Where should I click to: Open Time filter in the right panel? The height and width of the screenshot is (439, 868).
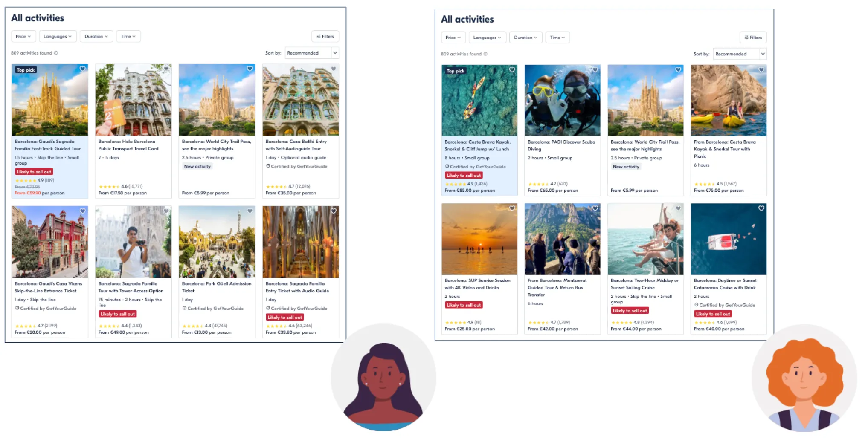pyautogui.click(x=557, y=38)
